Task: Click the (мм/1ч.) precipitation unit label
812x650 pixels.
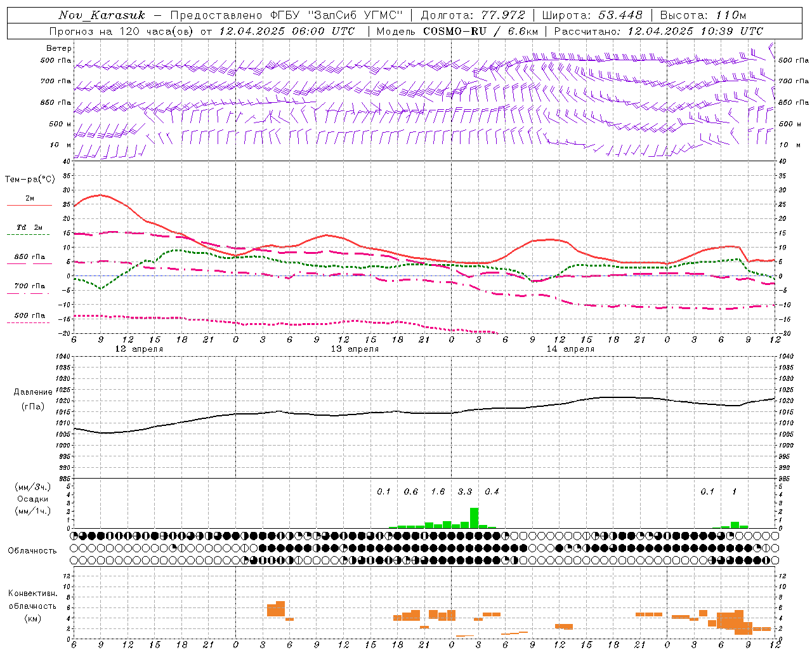Action: point(33,511)
